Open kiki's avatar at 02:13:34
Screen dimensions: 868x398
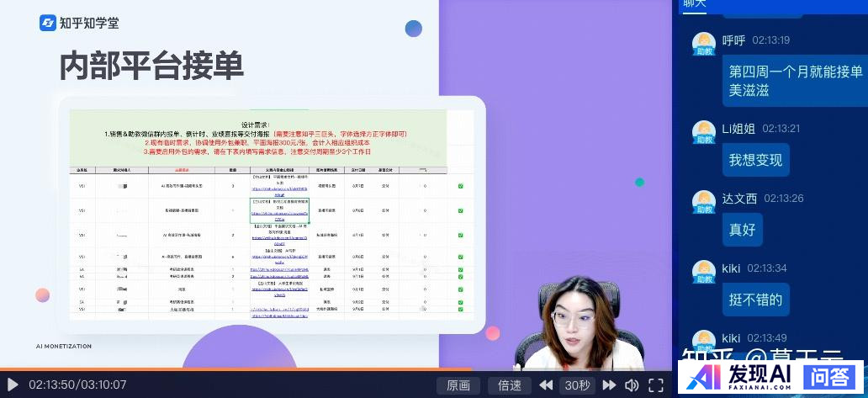[704, 272]
